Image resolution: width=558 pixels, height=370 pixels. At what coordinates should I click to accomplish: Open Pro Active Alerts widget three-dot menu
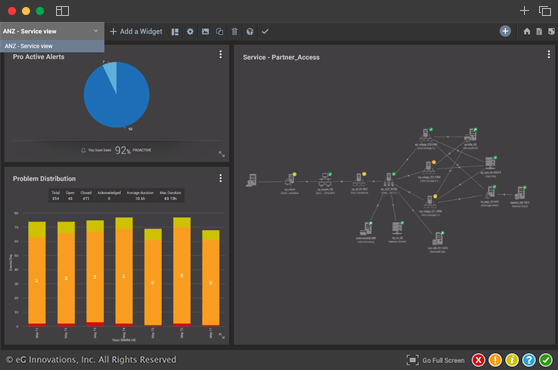(221, 54)
